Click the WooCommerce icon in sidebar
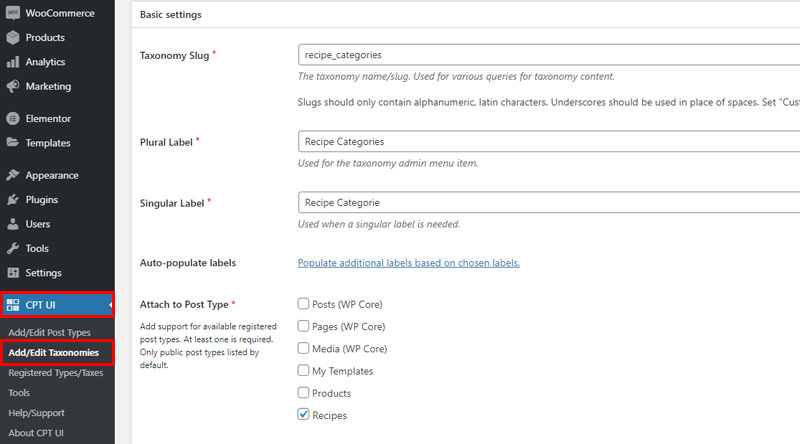Screen dimensions: 800x444 coord(13,13)
